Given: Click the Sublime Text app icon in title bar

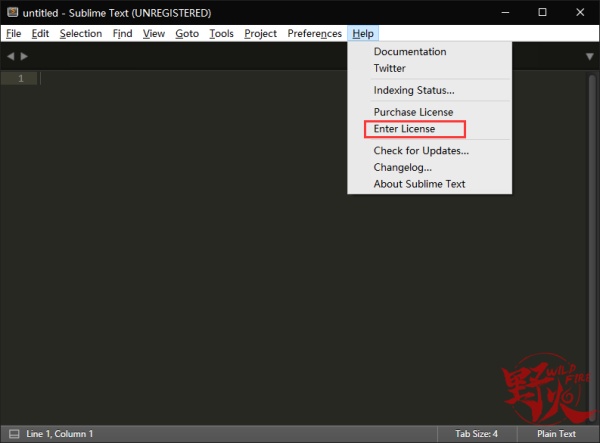Looking at the screenshot, I should pyautogui.click(x=12, y=13).
